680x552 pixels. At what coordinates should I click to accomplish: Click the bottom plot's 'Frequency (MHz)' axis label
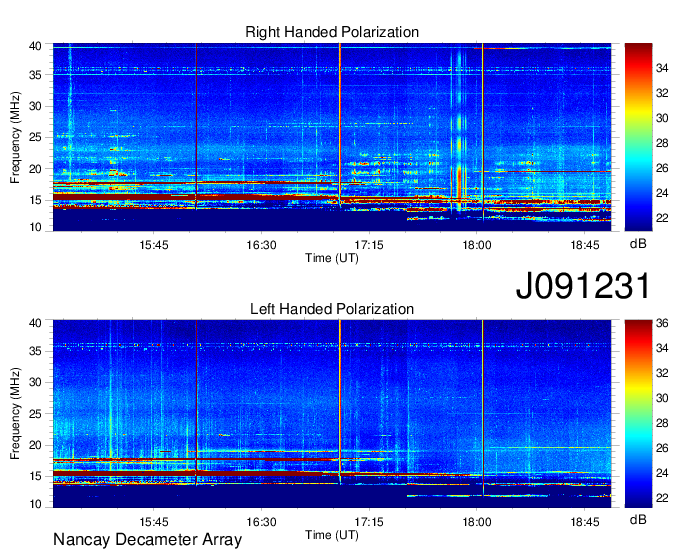tap(15, 414)
